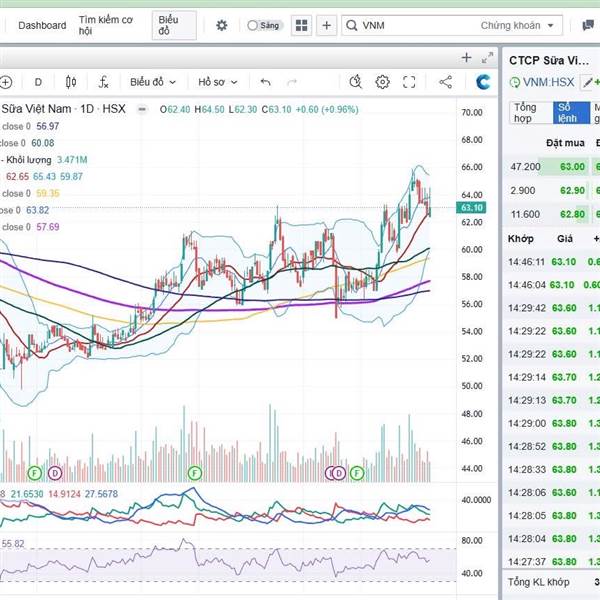Click the first green F event marker
This screenshot has width=600, height=600.
pyautogui.click(x=34, y=473)
